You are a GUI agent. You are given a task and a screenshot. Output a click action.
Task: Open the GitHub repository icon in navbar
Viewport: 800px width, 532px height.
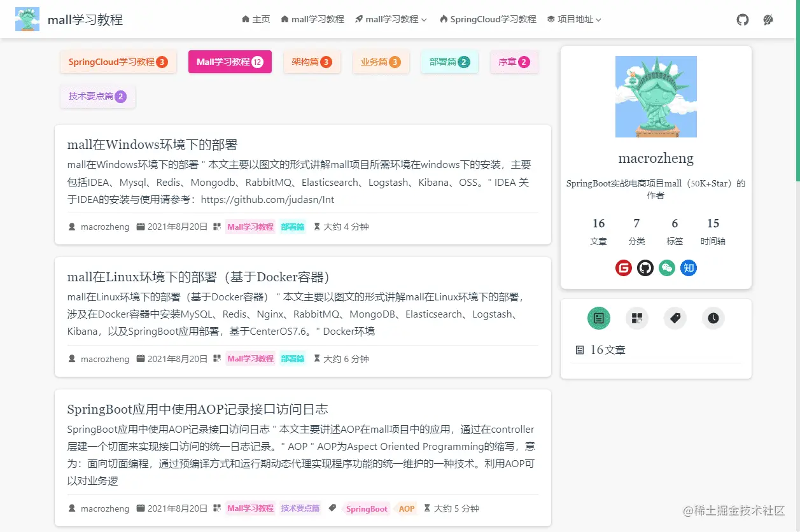(743, 20)
